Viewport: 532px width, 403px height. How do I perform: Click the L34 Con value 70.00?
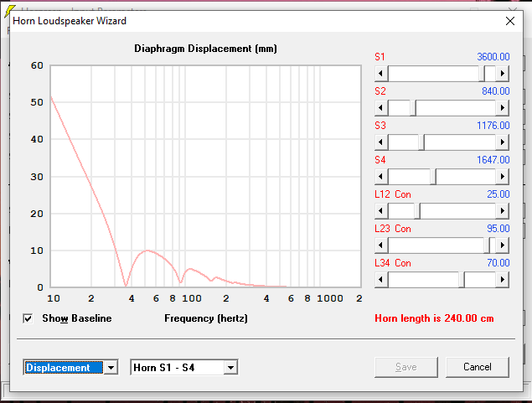point(498,263)
